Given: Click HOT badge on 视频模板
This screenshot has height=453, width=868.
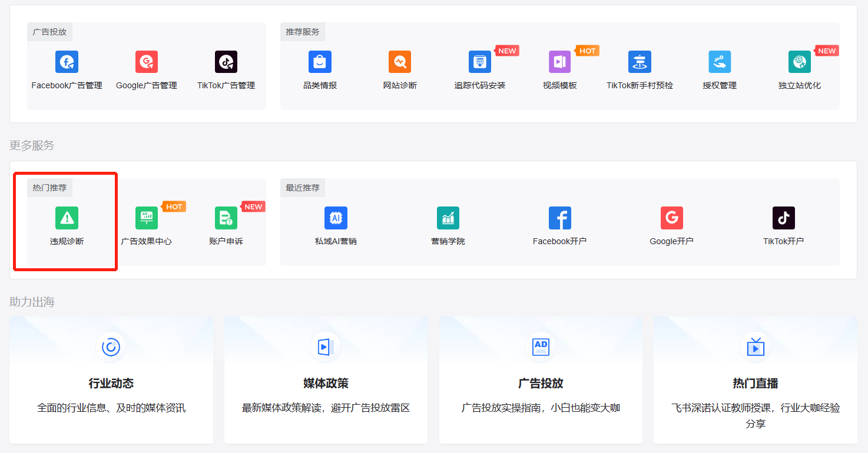Looking at the screenshot, I should [587, 51].
